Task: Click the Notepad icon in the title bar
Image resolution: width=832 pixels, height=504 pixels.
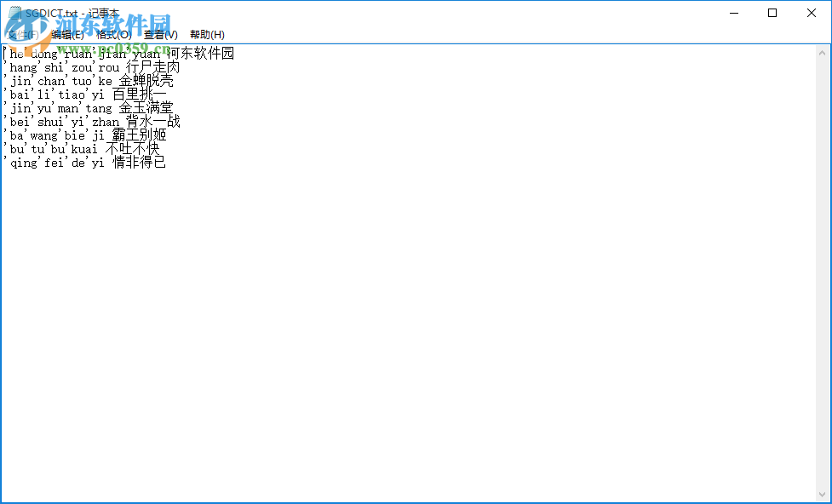Action: pos(14,13)
